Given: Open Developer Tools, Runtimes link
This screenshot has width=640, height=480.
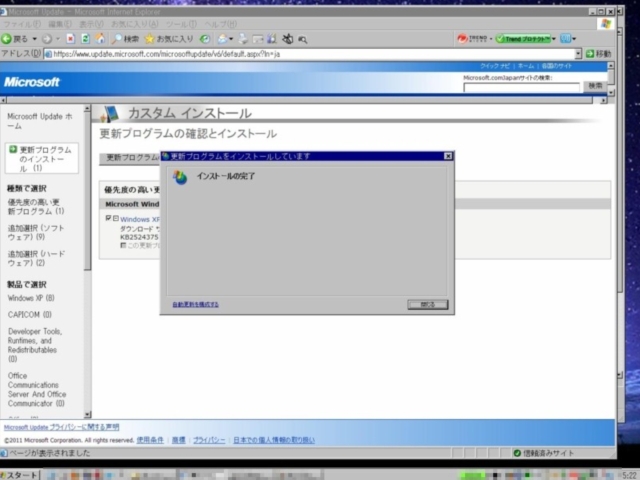Looking at the screenshot, I should [35, 345].
